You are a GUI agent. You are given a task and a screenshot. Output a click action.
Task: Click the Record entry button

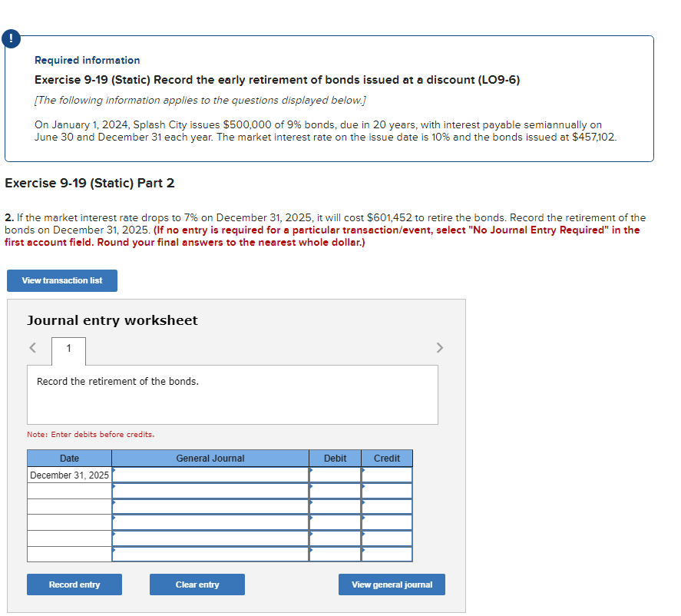74,585
